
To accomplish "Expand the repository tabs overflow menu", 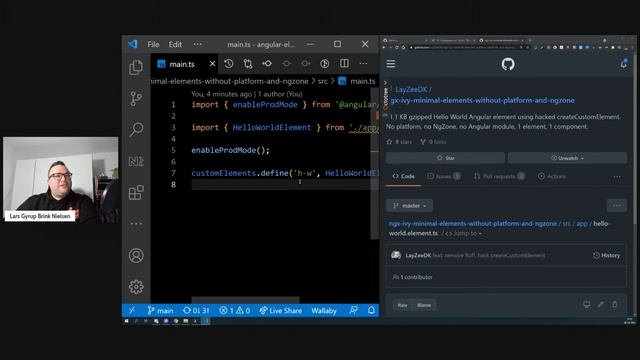I will point(617,177).
